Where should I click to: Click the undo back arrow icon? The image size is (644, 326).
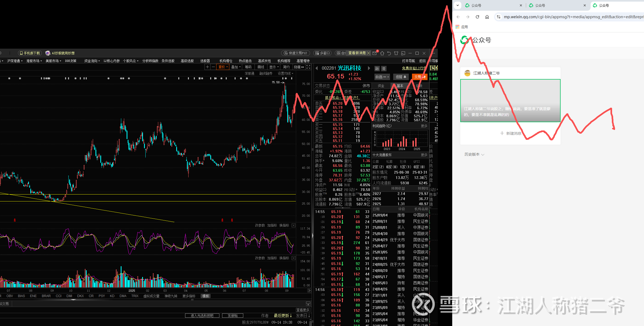click(389, 53)
